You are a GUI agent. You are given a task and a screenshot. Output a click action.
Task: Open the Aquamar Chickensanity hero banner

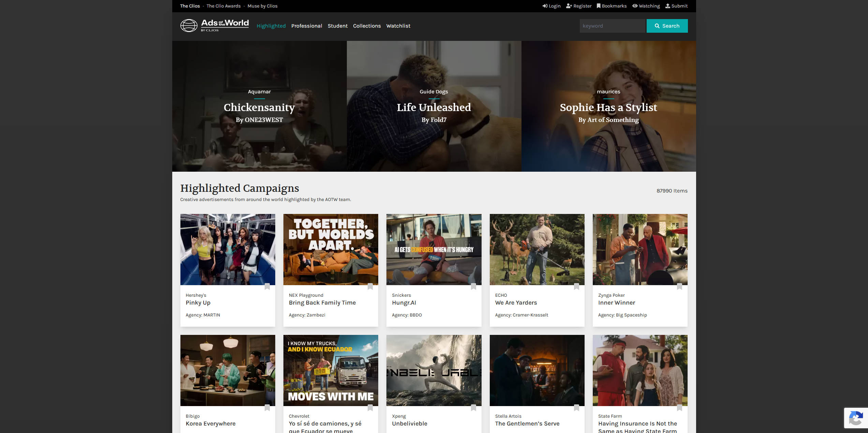click(x=259, y=106)
